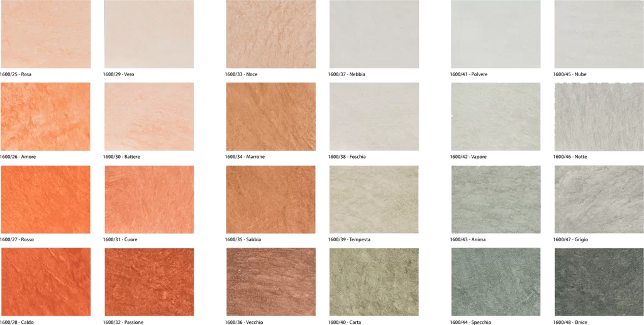
Task: Click the '1600/41 - Polvere' label
Action: click(469, 74)
